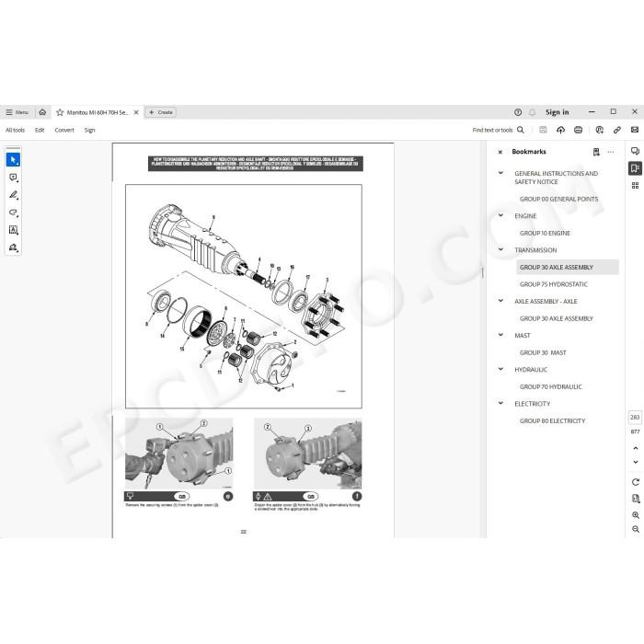Click the upload to cloud icon
Screen dimensions: 644x644
[560, 130]
